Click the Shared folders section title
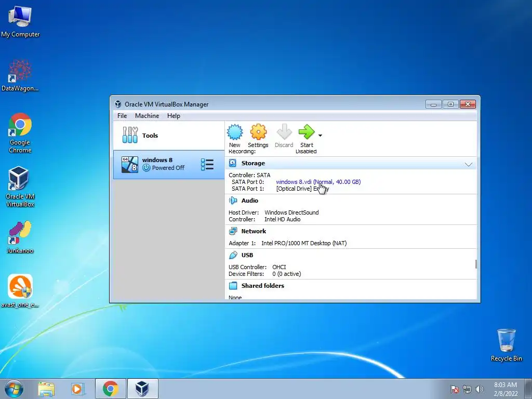 coord(263,286)
